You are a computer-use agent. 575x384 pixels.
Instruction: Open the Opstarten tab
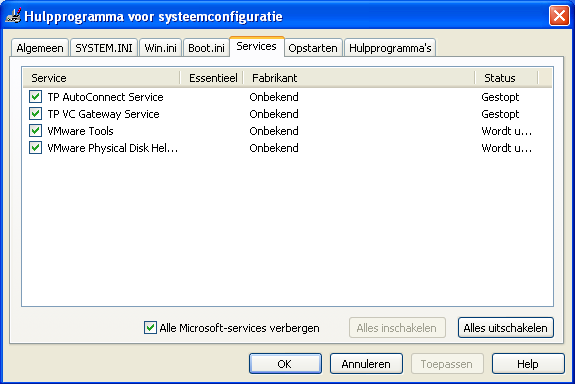(x=313, y=48)
